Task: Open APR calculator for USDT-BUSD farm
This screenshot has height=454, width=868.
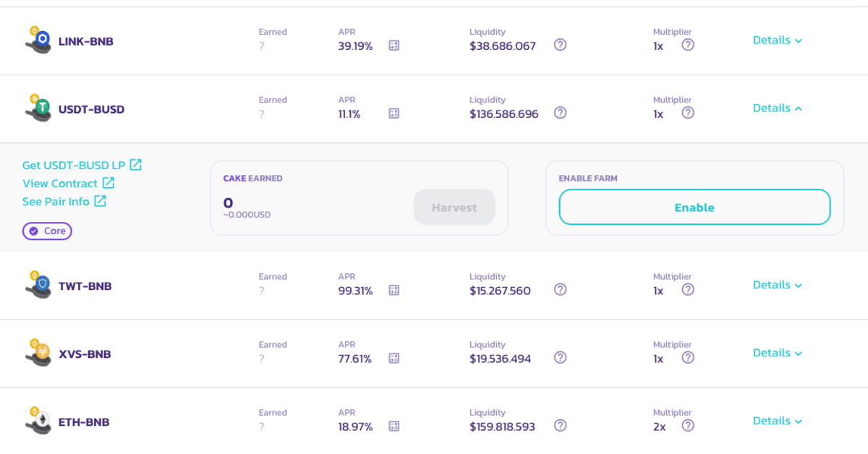Action: point(394,113)
